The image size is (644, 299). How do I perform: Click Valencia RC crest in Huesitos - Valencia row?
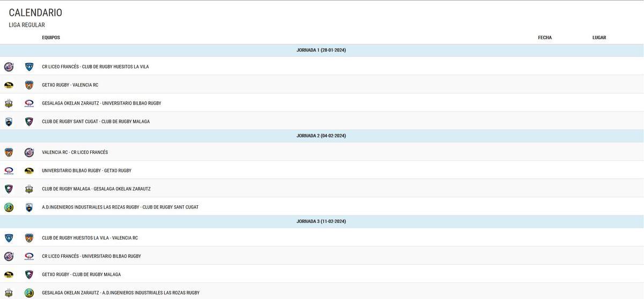click(29, 238)
